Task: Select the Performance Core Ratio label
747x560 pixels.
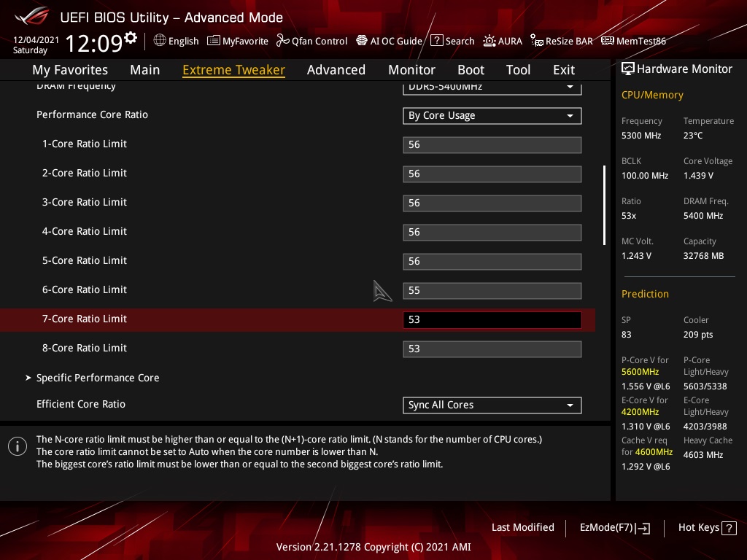Action: pyautogui.click(x=92, y=114)
